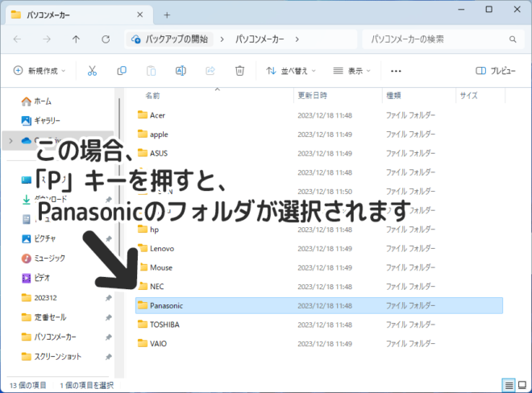Screen dimensions: 532x393
Task: Open Pictures (ピクチャ) in sidebar
Action: 39,238
